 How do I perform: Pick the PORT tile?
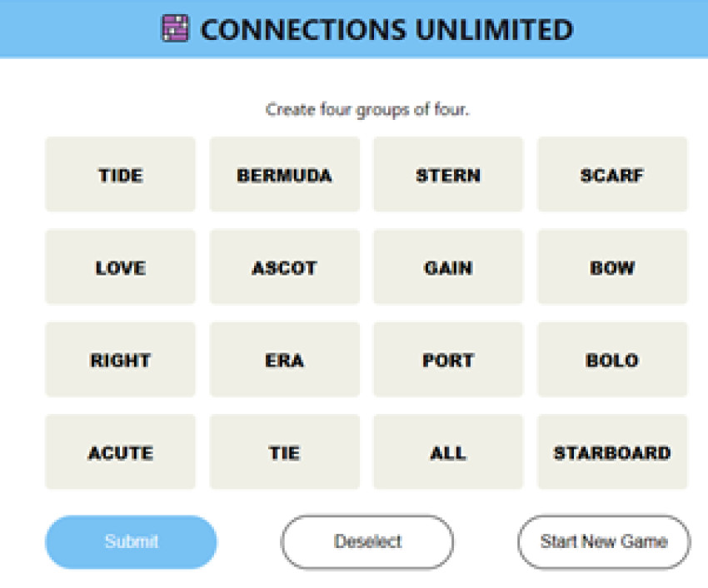tap(448, 360)
